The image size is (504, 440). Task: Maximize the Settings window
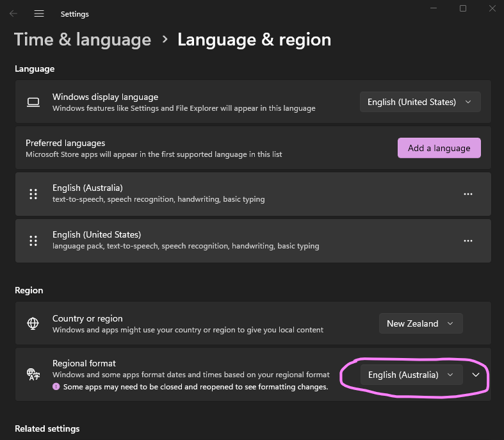point(462,8)
